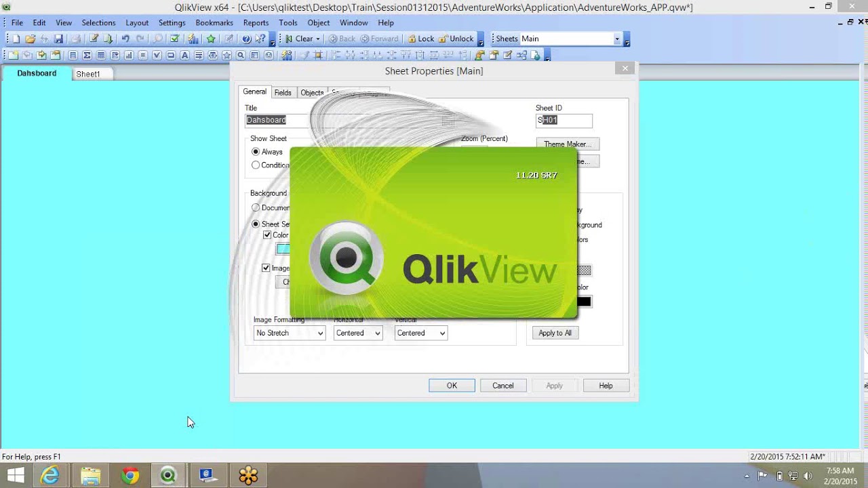The image size is (868, 488).
Task: Click the Print toolbar icon
Action: click(x=76, y=39)
